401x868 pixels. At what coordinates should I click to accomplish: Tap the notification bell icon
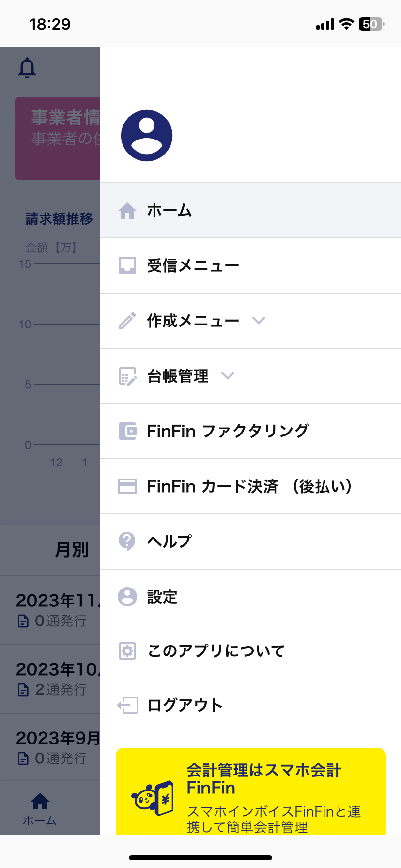point(27,68)
